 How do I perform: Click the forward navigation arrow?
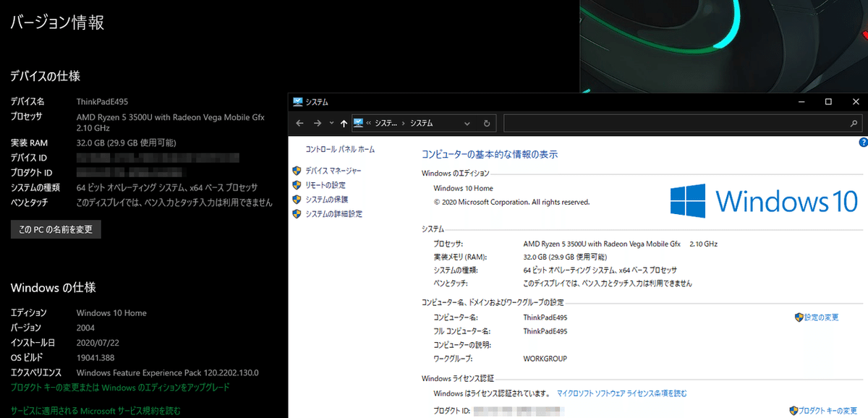click(x=316, y=123)
